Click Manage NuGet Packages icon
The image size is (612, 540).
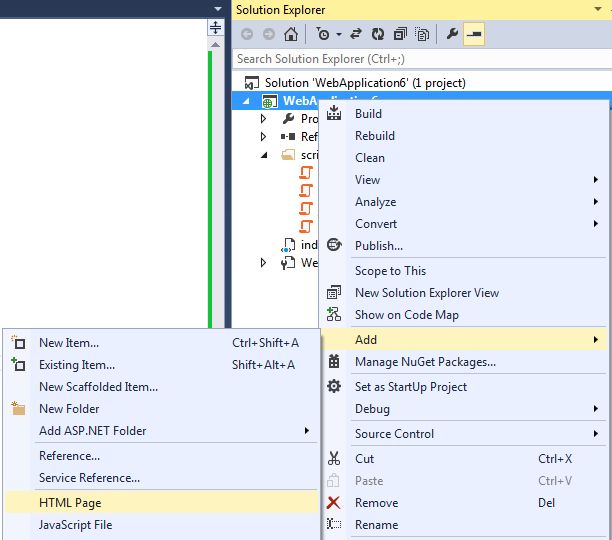coord(334,362)
